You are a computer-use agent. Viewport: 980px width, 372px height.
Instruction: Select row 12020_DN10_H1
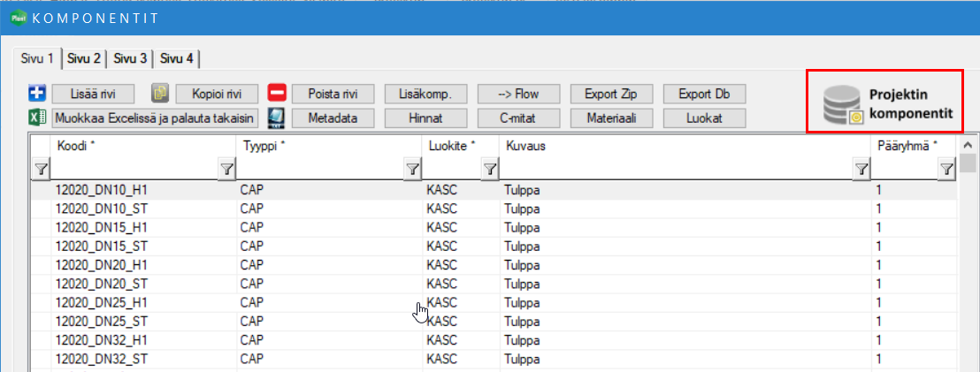tap(494, 190)
